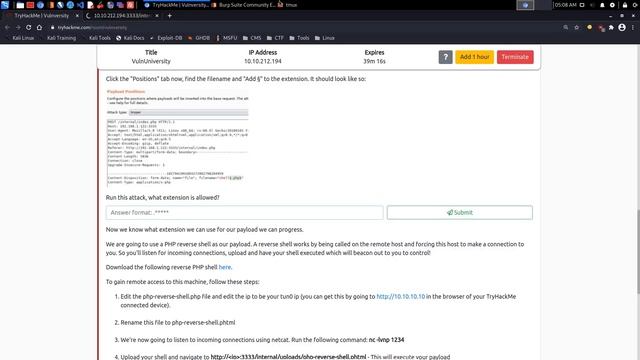Click the 05:08 AM panel clock
The image size is (640, 360).
pyautogui.click(x=565, y=5)
